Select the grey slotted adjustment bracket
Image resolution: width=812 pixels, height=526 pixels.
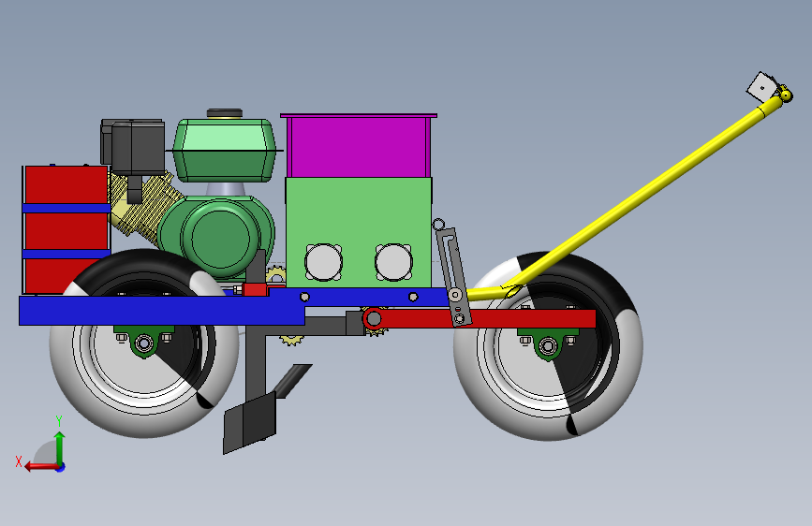(453, 276)
